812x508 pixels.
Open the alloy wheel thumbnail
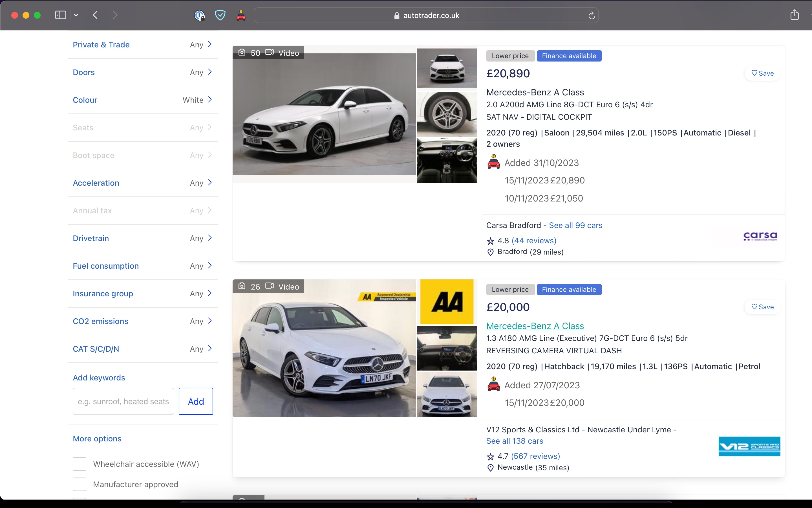[447, 114]
